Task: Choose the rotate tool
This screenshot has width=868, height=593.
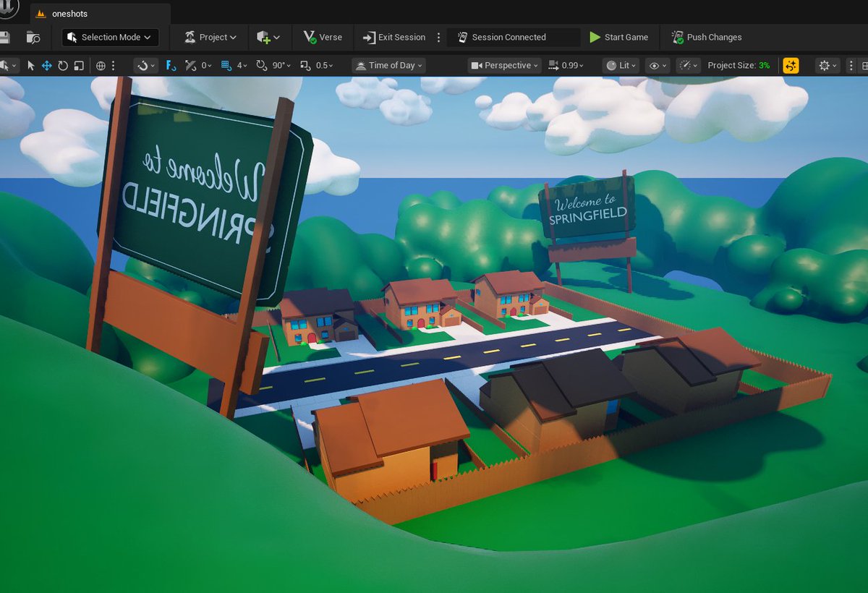Action: tap(63, 65)
